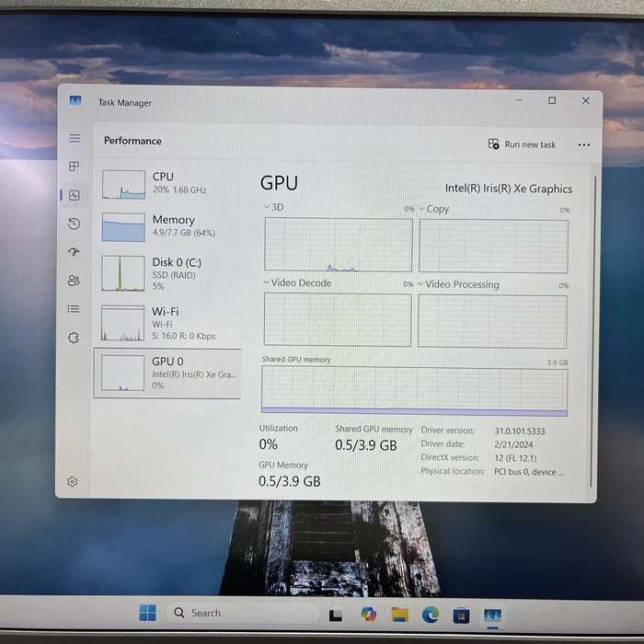This screenshot has height=644, width=644.
Task: Open the three-dot more options menu
Action: (x=583, y=144)
